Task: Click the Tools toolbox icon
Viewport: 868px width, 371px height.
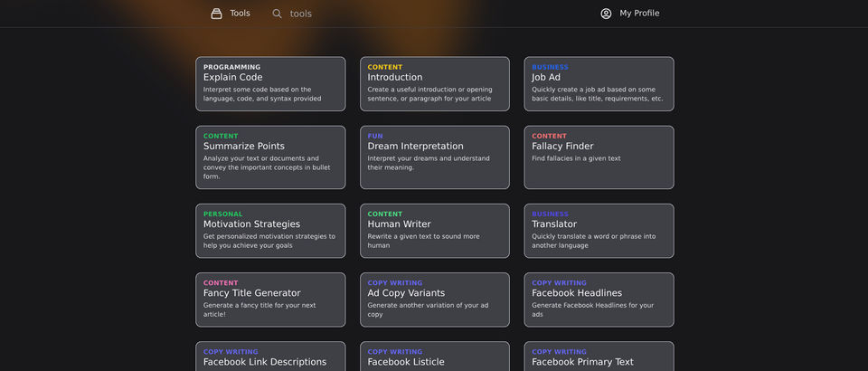Action: pos(216,14)
